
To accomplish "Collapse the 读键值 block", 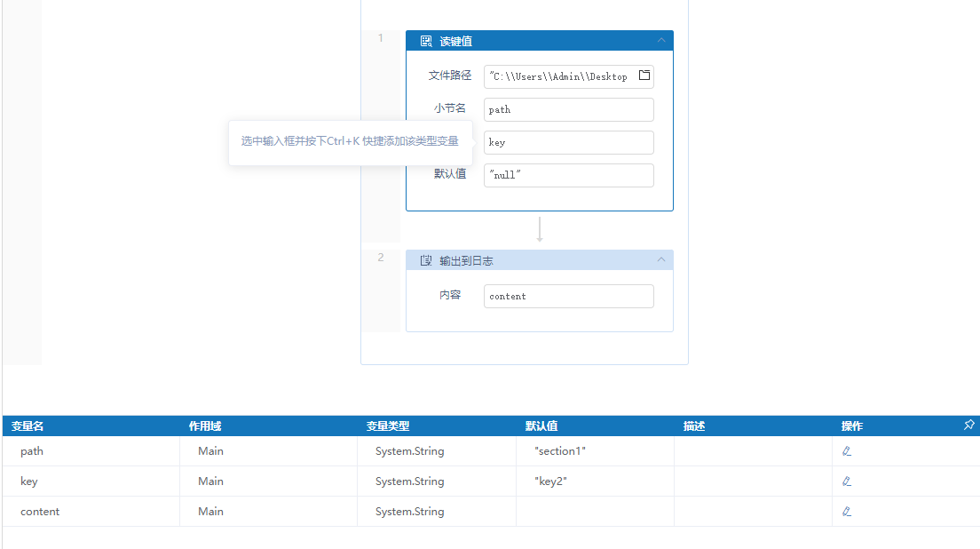I will pos(661,41).
